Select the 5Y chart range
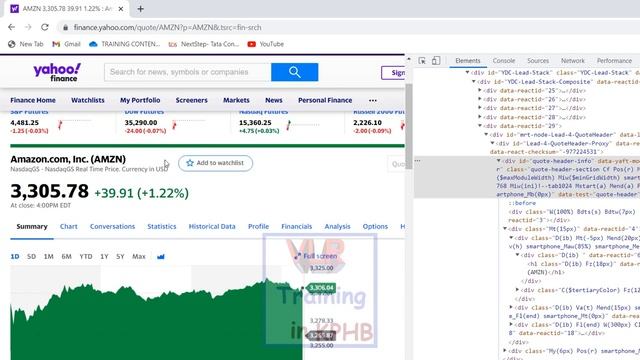Viewport: 640px width, 360px height. 120,257
